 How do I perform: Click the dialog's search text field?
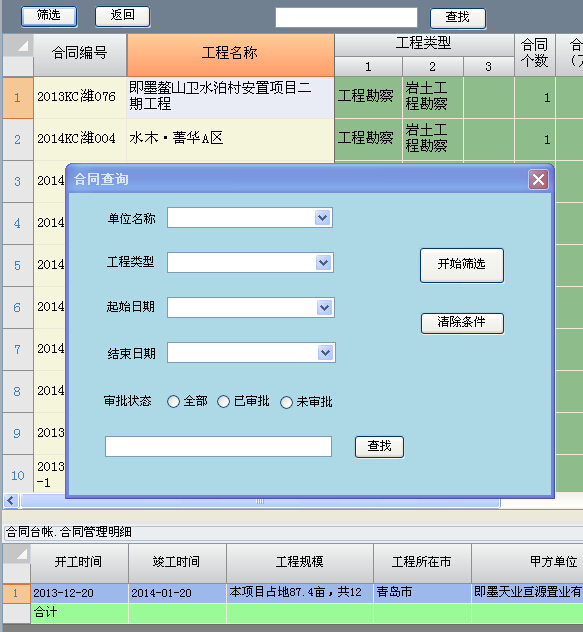click(219, 446)
